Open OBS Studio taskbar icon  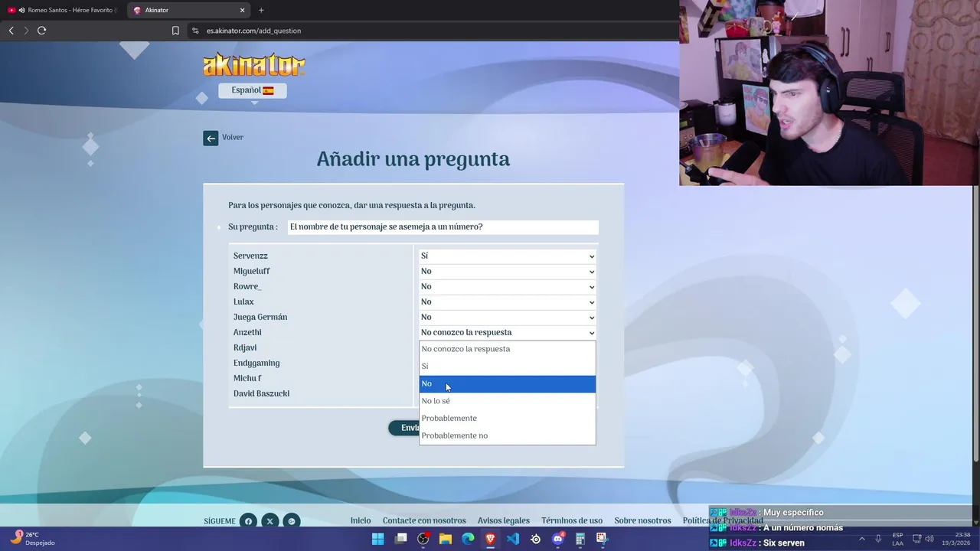click(x=423, y=539)
